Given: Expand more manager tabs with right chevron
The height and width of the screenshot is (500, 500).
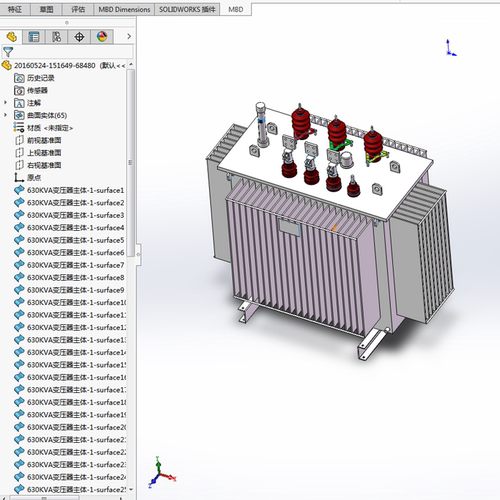Looking at the screenshot, I should (x=129, y=36).
